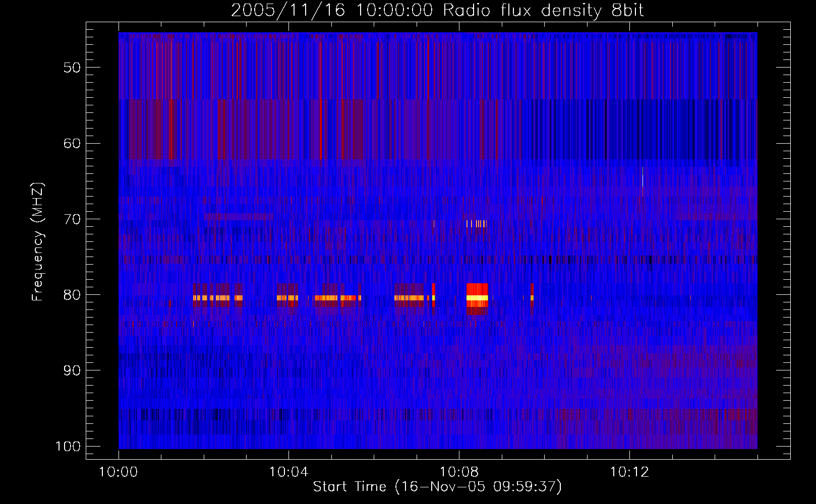Click the 70 frequency tick label
This screenshot has width=816, height=504.
tap(72, 219)
